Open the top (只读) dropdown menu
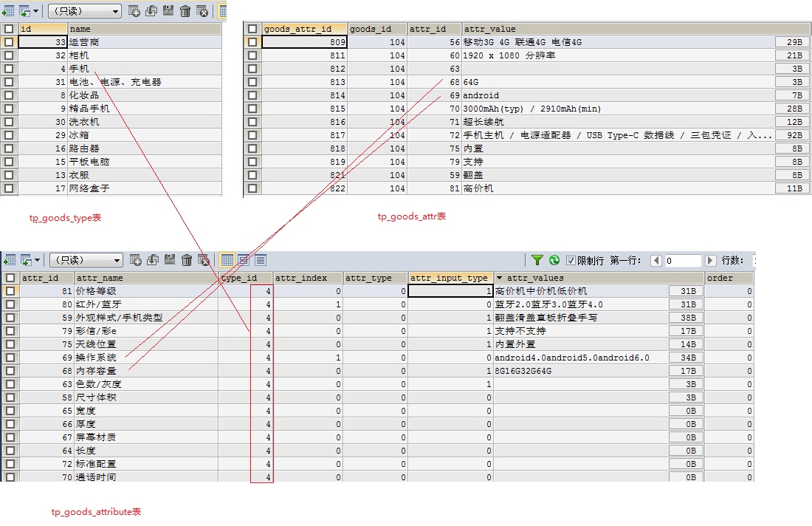Viewport: 812px width, 526px height. pos(85,11)
